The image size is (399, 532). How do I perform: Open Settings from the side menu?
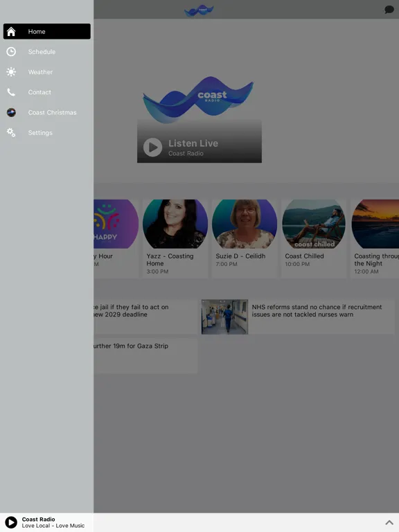click(x=47, y=133)
